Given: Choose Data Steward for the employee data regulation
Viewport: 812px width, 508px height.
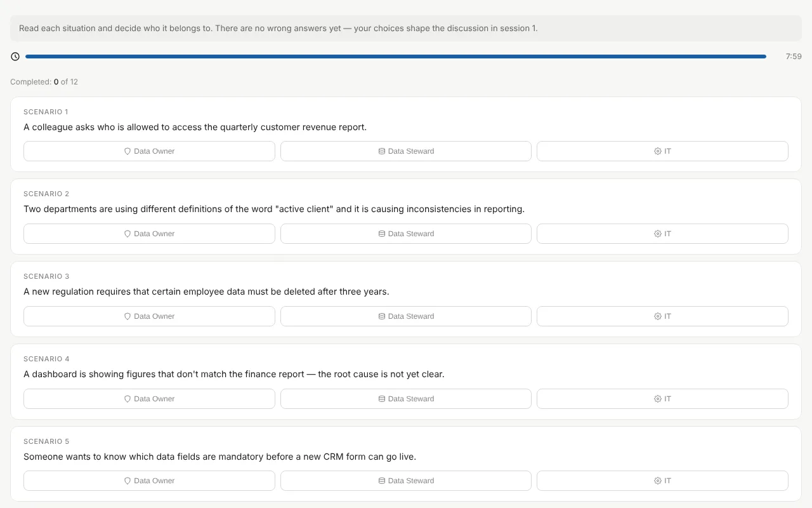Looking at the screenshot, I should 406,316.
